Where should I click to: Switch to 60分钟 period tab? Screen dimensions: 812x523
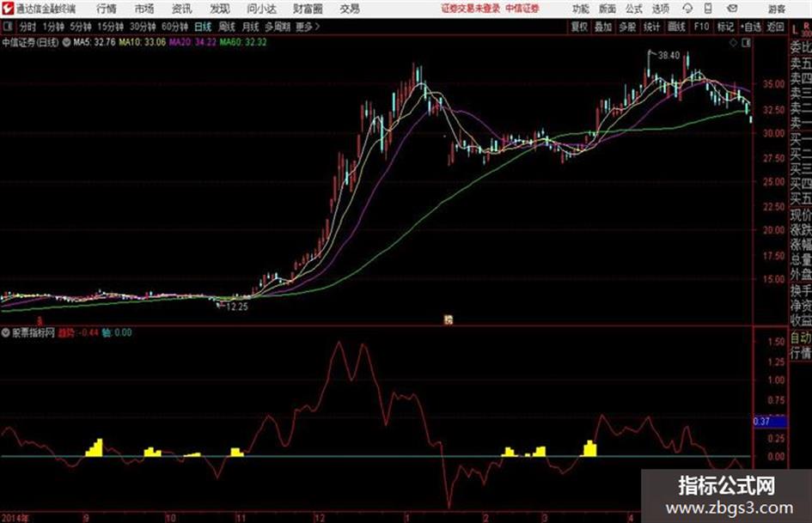174,27
